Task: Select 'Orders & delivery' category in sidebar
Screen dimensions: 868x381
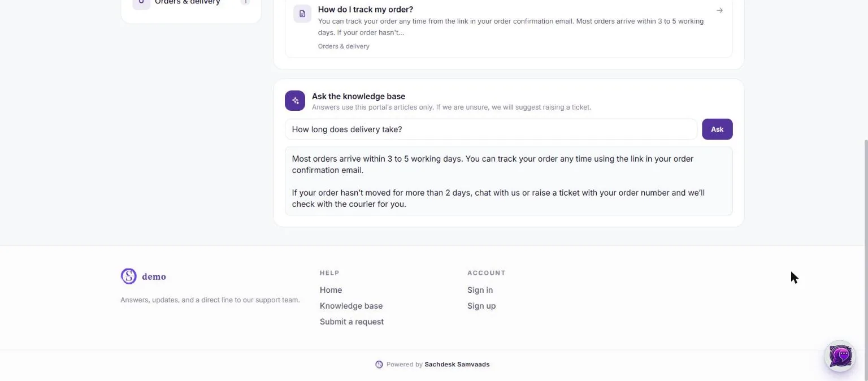Action: [x=191, y=5]
